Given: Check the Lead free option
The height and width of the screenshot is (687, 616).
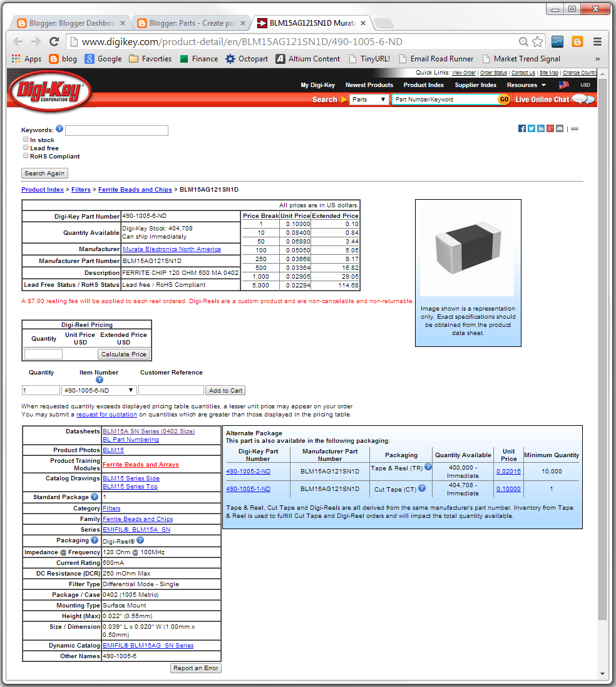Looking at the screenshot, I should tap(26, 148).
